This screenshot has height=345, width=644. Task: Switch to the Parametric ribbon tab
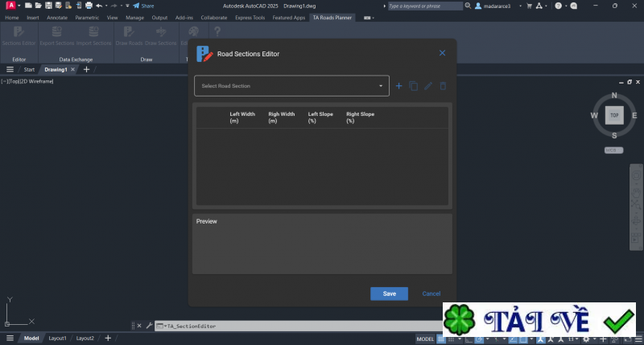point(87,18)
